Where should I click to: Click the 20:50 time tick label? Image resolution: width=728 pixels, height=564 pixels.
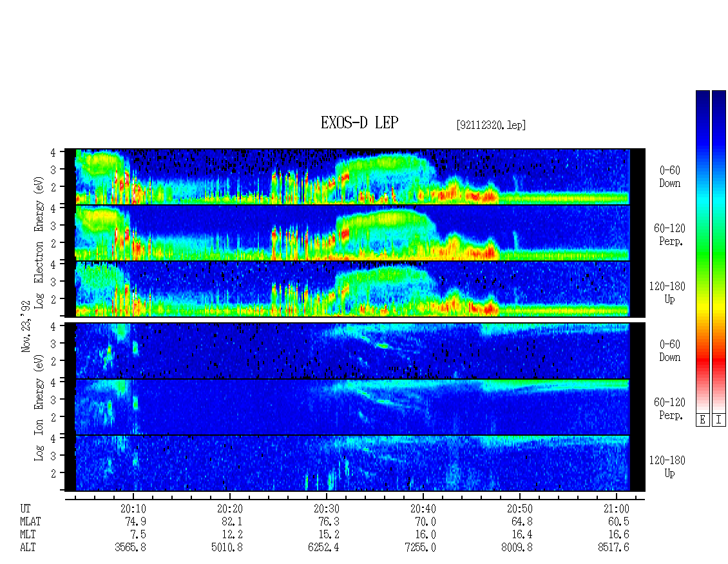[x=519, y=509]
